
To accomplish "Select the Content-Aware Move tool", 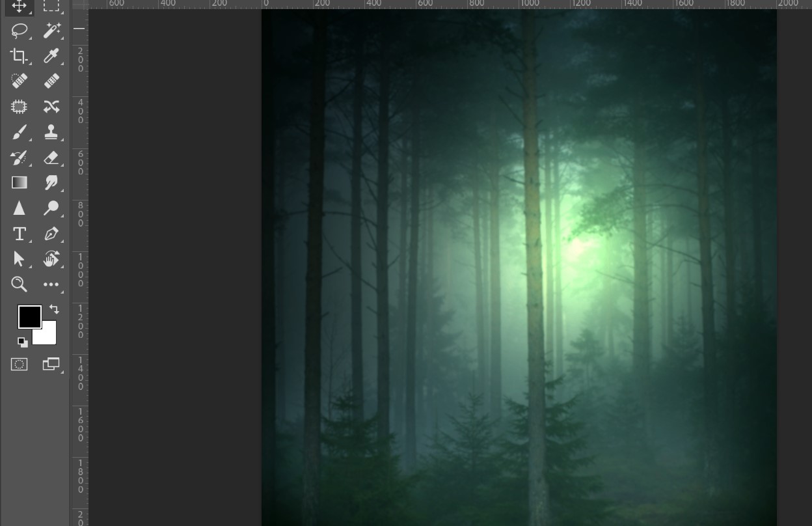I will click(51, 106).
